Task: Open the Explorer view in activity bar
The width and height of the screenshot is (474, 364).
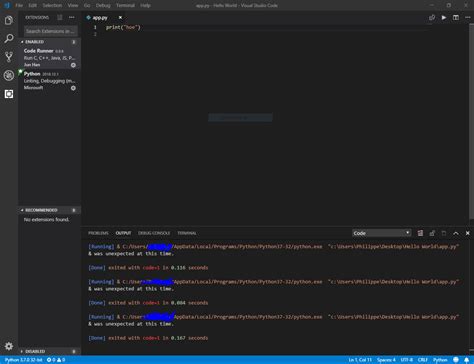Action: tap(9, 20)
